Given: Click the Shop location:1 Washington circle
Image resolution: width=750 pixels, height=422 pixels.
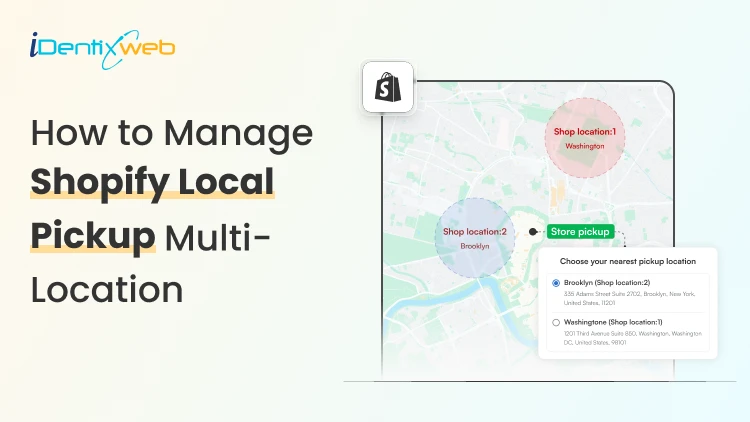Looking at the screenshot, I should coord(585,138).
